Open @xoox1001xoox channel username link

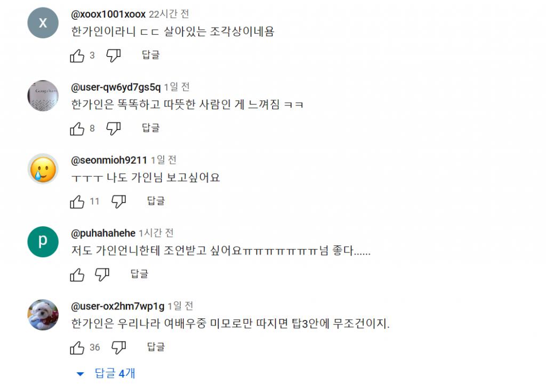point(108,14)
